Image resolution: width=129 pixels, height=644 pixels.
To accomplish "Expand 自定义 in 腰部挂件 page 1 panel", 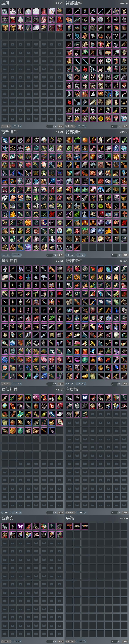I will pyautogui.click(x=59, y=261).
